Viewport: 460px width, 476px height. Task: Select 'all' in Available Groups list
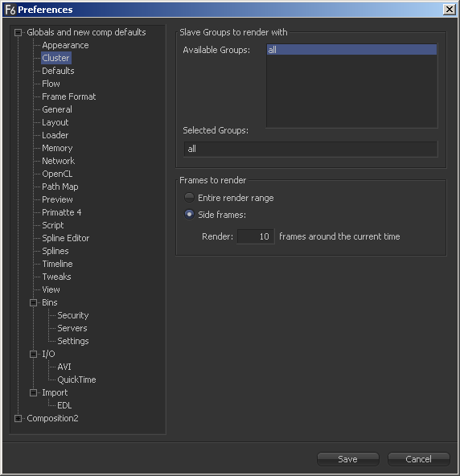tap(352, 50)
